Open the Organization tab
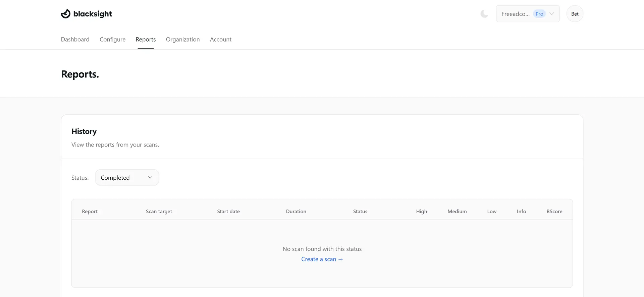 (x=183, y=39)
